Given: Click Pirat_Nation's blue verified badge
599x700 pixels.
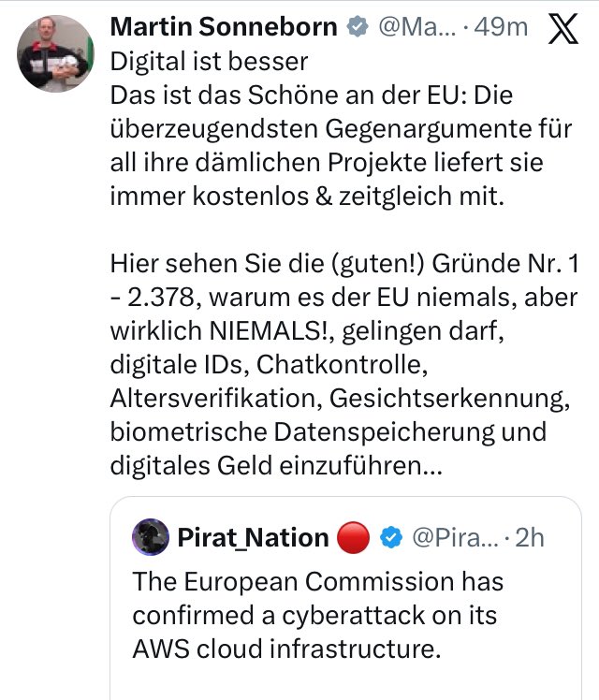Looking at the screenshot, I should (393, 537).
